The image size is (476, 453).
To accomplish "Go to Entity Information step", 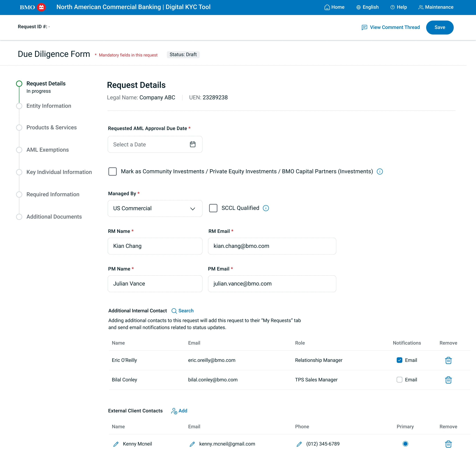I will point(48,106).
